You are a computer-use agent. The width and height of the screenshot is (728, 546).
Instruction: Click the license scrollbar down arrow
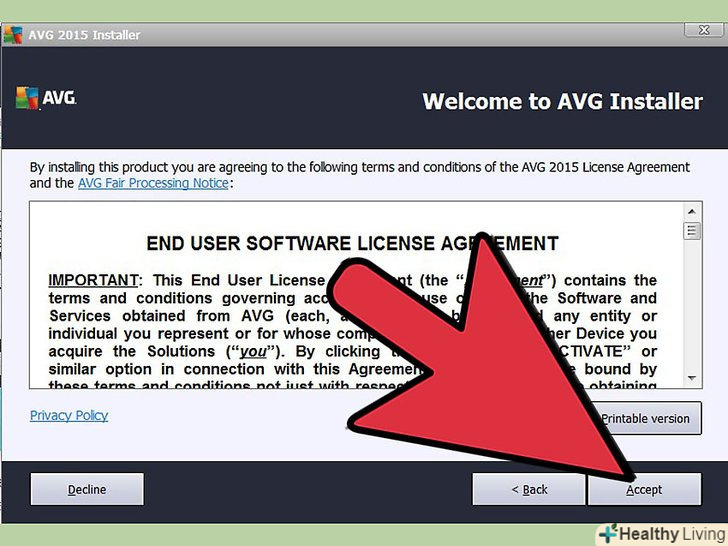pos(692,378)
